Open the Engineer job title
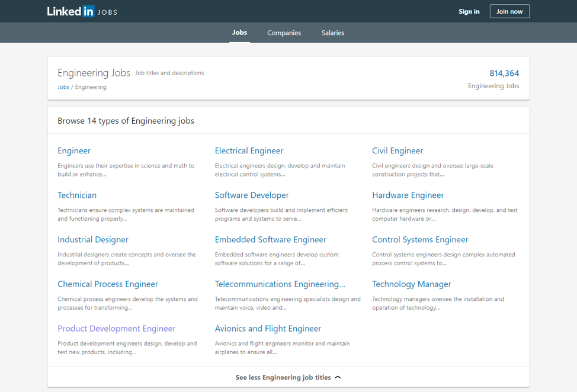This screenshot has width=577, height=392. tap(74, 151)
